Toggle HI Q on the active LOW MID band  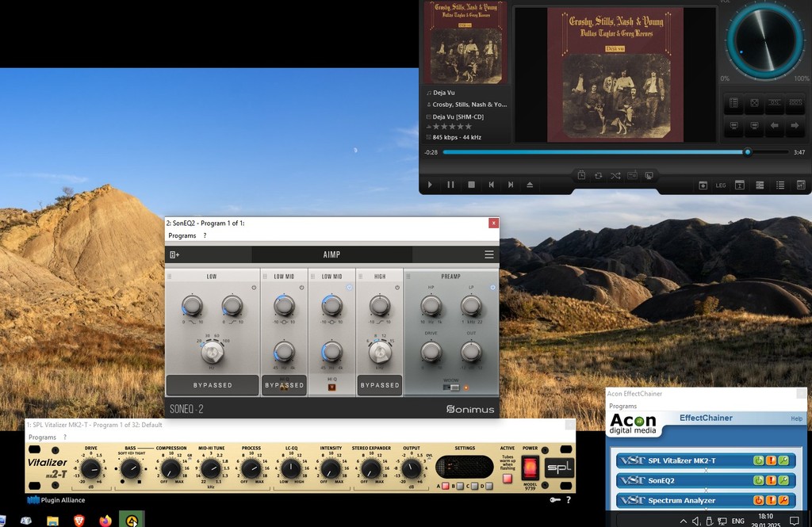(x=332, y=388)
